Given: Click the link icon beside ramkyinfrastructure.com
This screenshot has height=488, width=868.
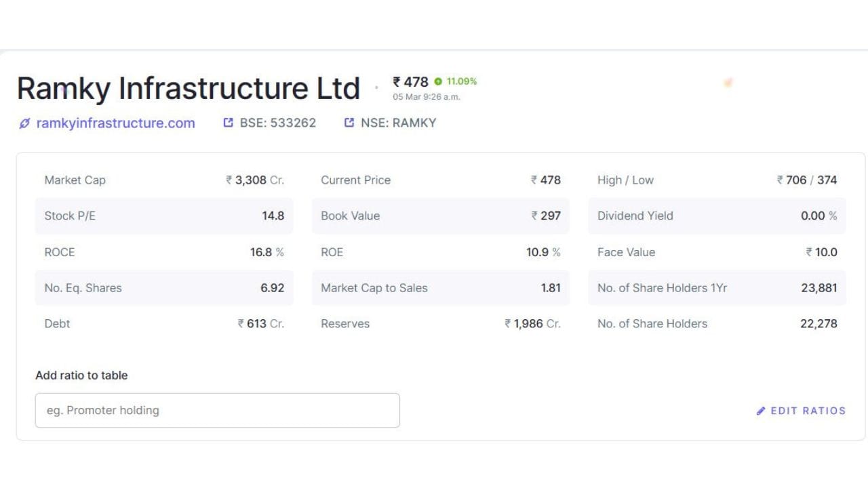Looking at the screenshot, I should click(x=24, y=123).
